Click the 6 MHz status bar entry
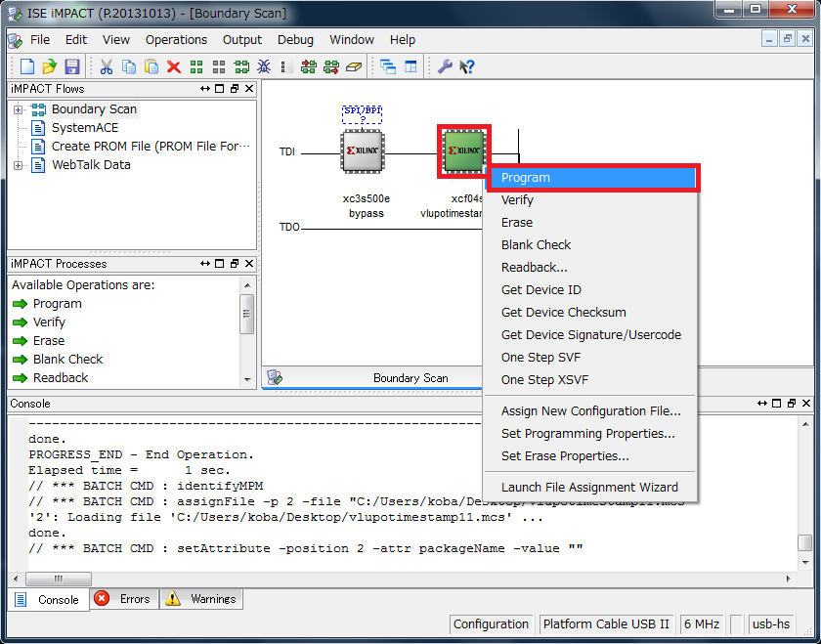821x644 pixels. [x=702, y=624]
